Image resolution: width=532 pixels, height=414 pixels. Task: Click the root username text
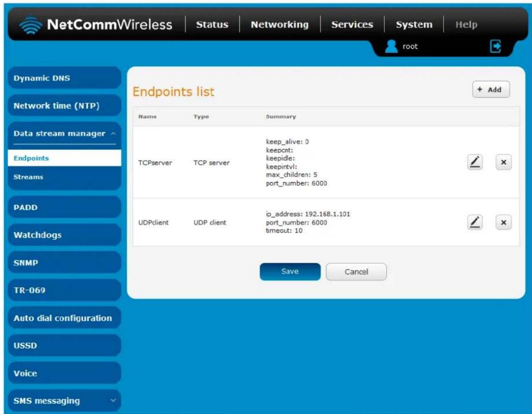click(x=410, y=47)
